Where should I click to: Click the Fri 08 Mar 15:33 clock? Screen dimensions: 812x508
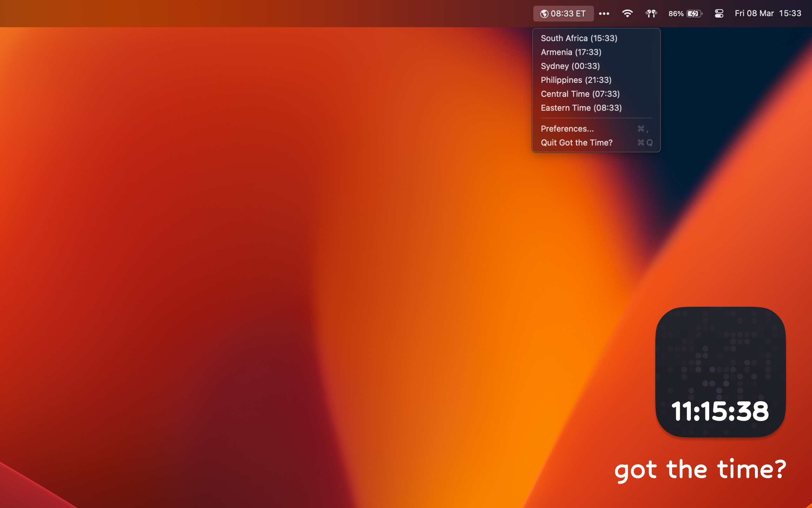[x=768, y=13]
